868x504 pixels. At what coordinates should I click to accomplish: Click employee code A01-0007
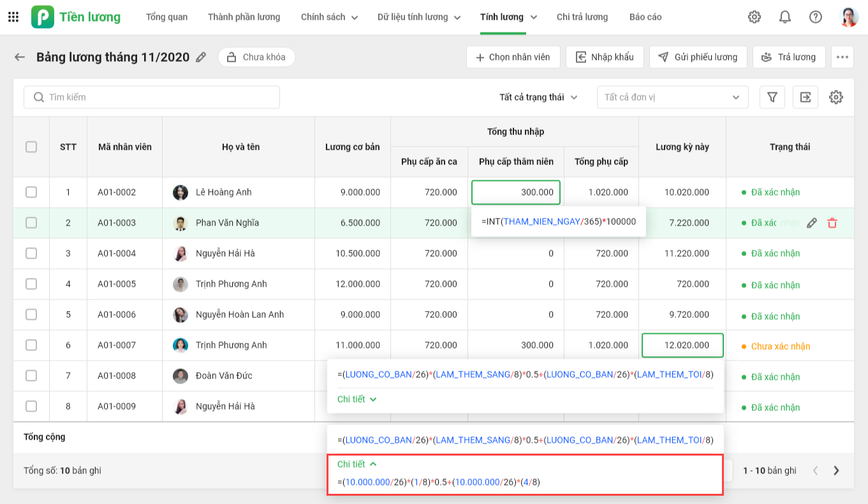pyautogui.click(x=117, y=345)
